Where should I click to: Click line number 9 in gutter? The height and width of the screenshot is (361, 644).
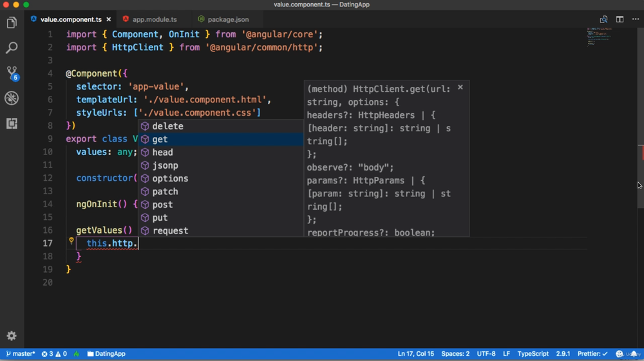click(x=50, y=139)
